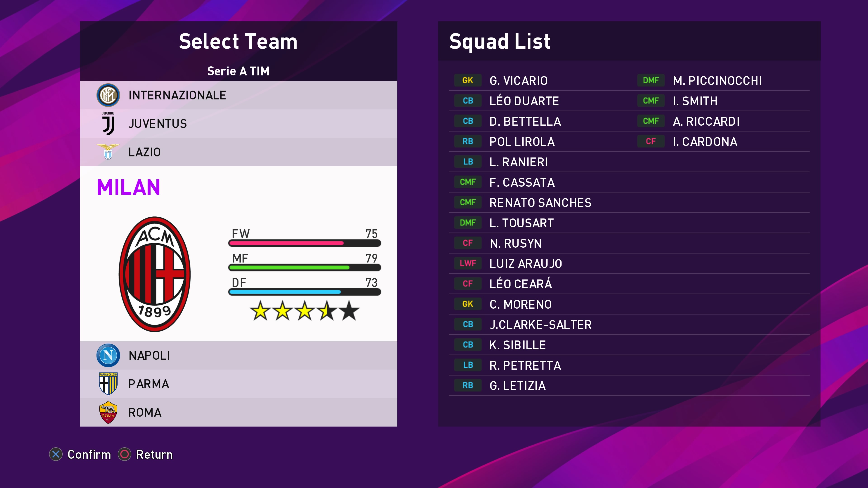Select the highlighted MILAN team name
This screenshot has width=868, height=488.
coord(128,187)
